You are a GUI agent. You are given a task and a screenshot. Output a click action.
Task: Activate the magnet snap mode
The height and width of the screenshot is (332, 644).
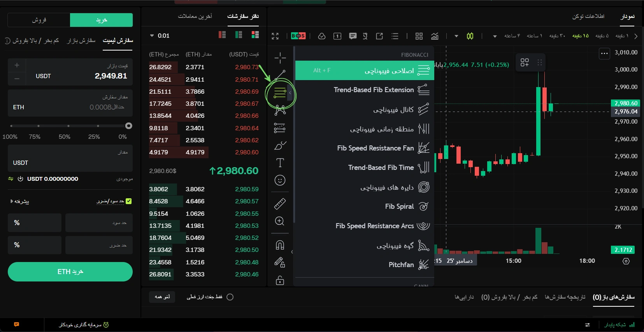280,245
